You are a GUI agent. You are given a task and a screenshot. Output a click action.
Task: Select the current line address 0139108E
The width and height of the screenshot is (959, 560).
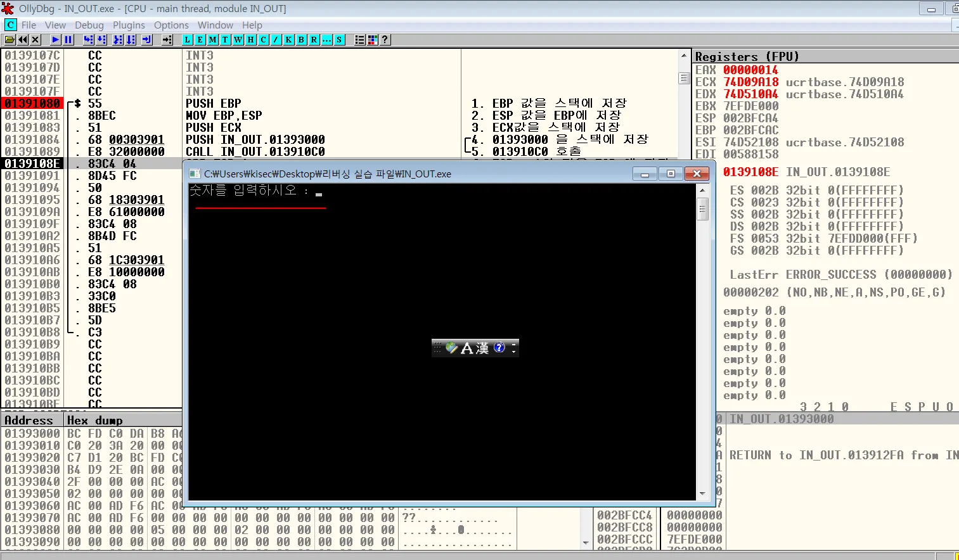pyautogui.click(x=32, y=163)
